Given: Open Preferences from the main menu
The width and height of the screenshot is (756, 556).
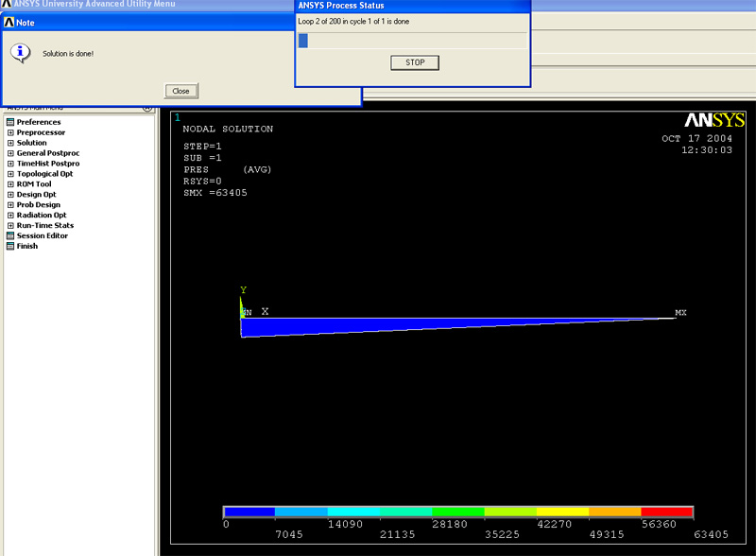Looking at the screenshot, I should click(39, 122).
